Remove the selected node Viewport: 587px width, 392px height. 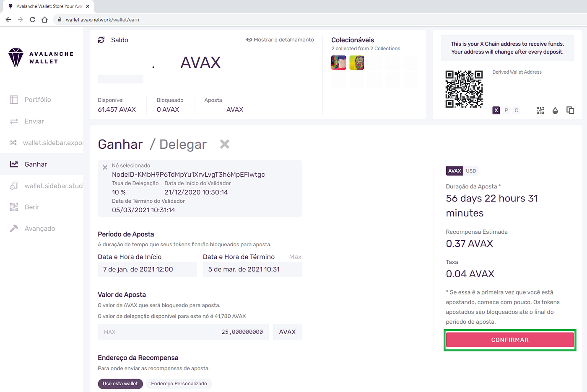coord(105,167)
